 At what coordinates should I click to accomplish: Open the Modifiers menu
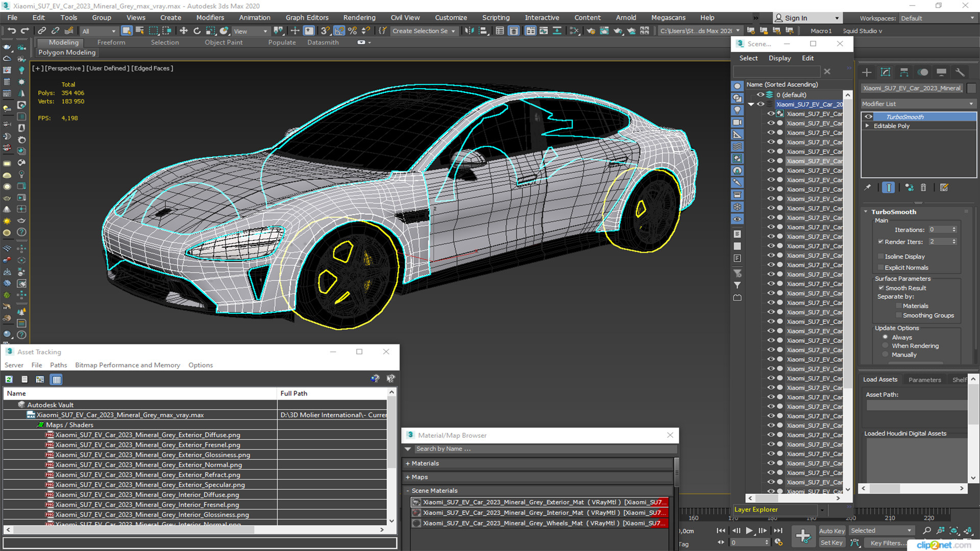pos(210,17)
